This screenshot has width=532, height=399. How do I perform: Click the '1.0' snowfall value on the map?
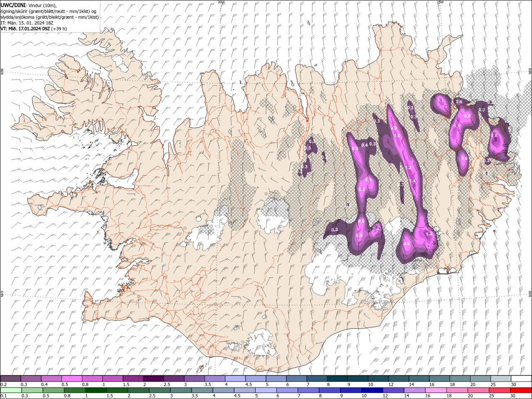397,135
